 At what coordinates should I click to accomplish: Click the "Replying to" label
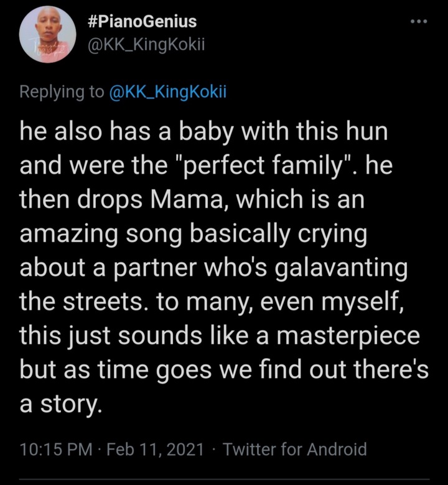62,92
